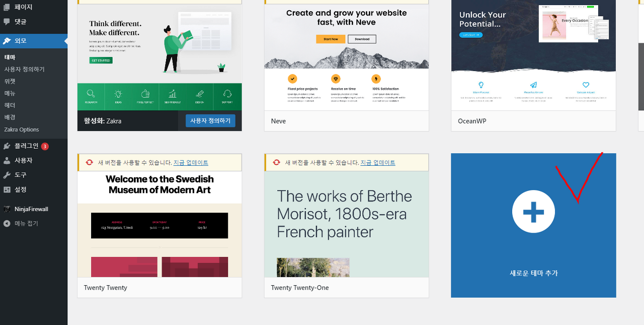The width and height of the screenshot is (644, 325).
Task: Click the Plugins plug icon
Action: click(7, 146)
